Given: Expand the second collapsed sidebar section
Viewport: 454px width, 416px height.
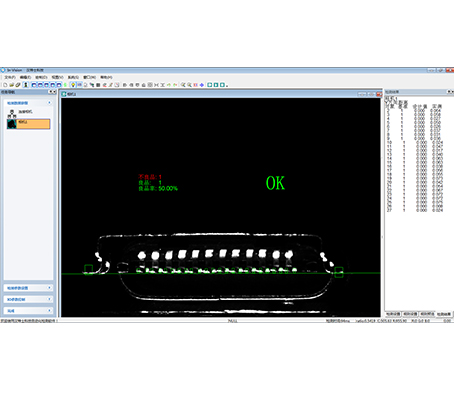Looking at the screenshot, I should 49,288.
